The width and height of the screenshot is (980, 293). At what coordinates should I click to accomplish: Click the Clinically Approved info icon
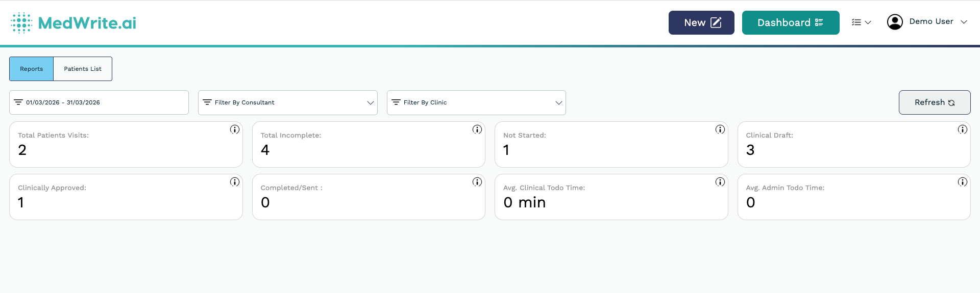[234, 182]
